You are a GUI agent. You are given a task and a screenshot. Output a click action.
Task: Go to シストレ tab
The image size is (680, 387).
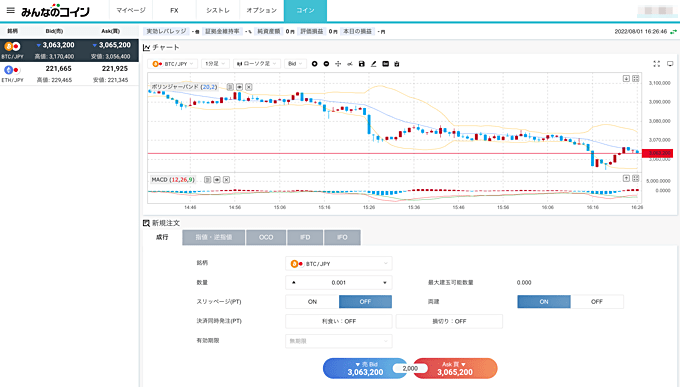tap(218, 10)
